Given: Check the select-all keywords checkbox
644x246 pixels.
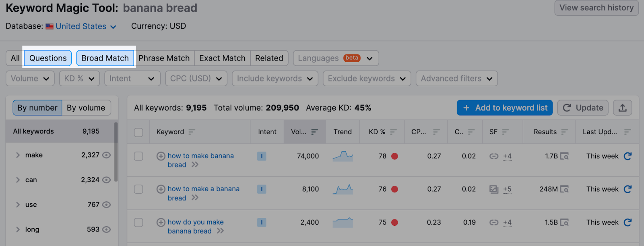Looking at the screenshot, I should coord(138,132).
